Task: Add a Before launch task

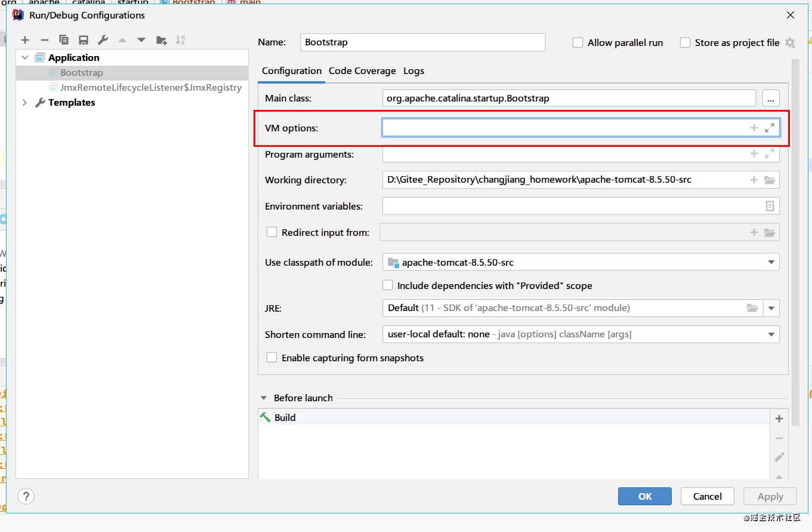Action: (x=779, y=419)
